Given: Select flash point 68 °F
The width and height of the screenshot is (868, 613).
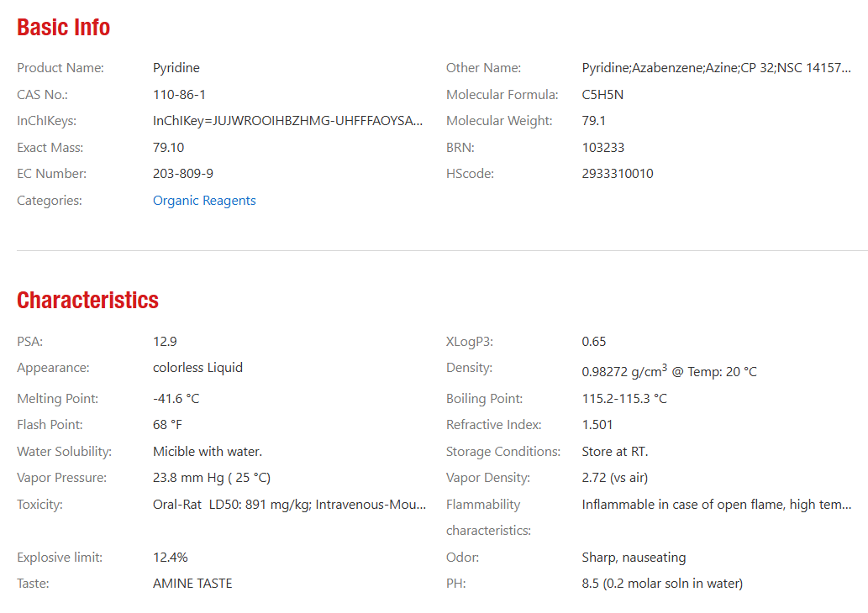Looking at the screenshot, I should pyautogui.click(x=167, y=424).
